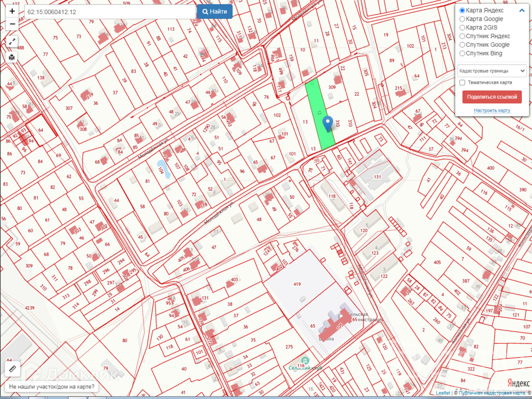Collapse the layers panel with the chevron

pos(522,11)
